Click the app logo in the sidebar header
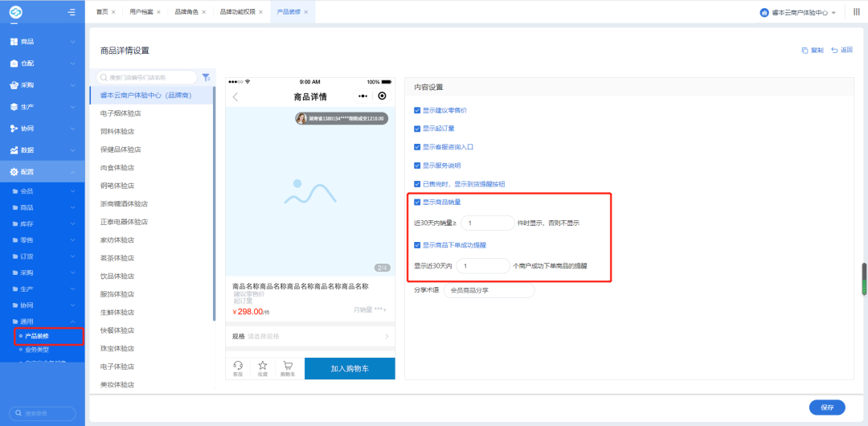The height and width of the screenshot is (426, 868). click(x=15, y=11)
